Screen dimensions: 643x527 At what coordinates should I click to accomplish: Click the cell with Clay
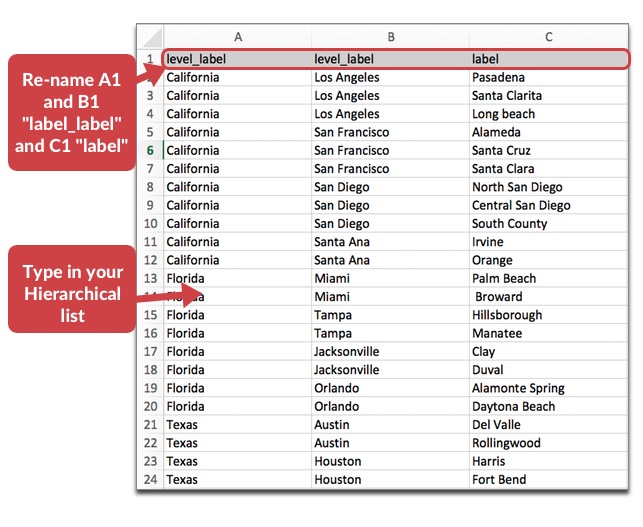click(x=549, y=351)
